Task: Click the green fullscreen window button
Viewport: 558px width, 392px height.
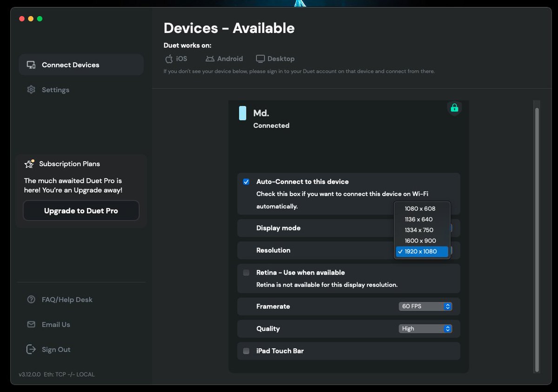Action: pyautogui.click(x=40, y=19)
